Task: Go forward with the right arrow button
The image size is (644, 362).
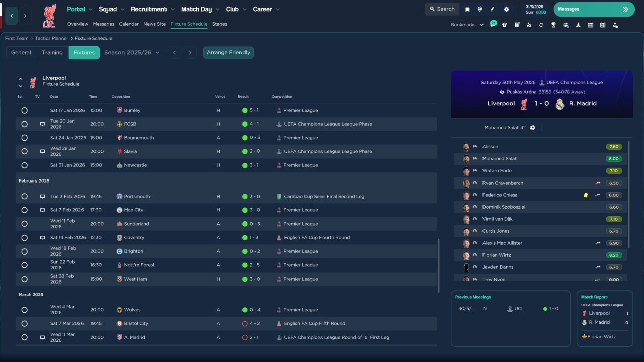Action: point(25,16)
